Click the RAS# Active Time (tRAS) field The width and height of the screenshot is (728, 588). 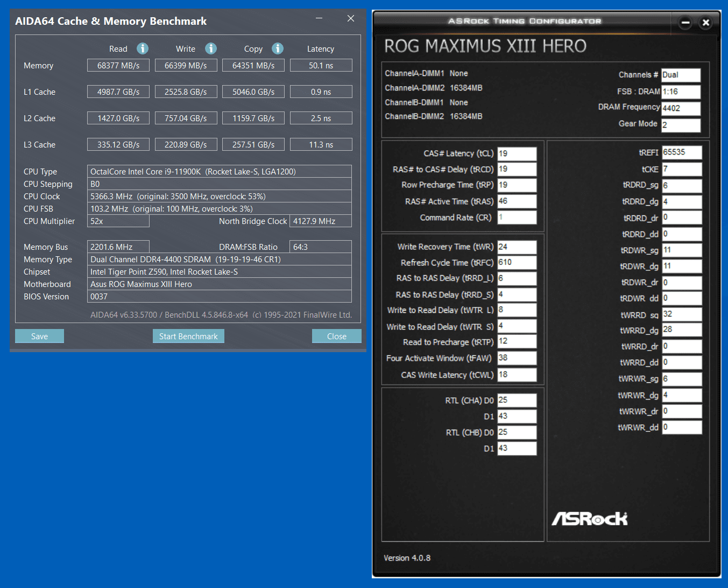pyautogui.click(x=517, y=201)
